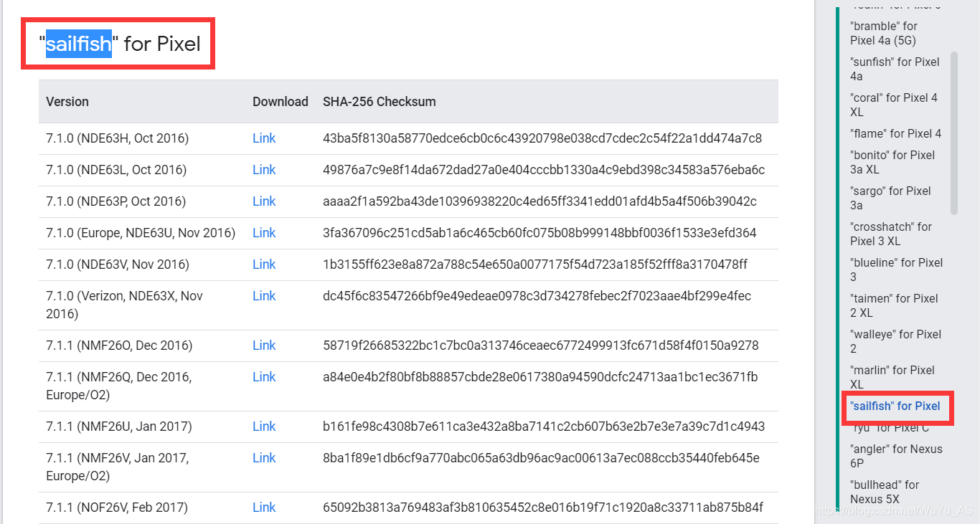980x524 pixels.
Task: Open the download Link for 7.1.1 NOF26V
Action: (264, 508)
